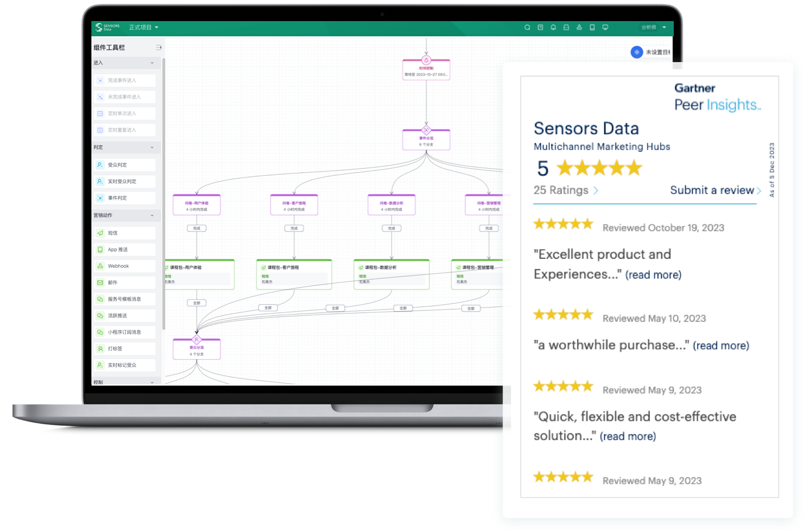Select the 服务号模板消息 component
Screen dimensions: 805x532
pyautogui.click(x=124, y=299)
